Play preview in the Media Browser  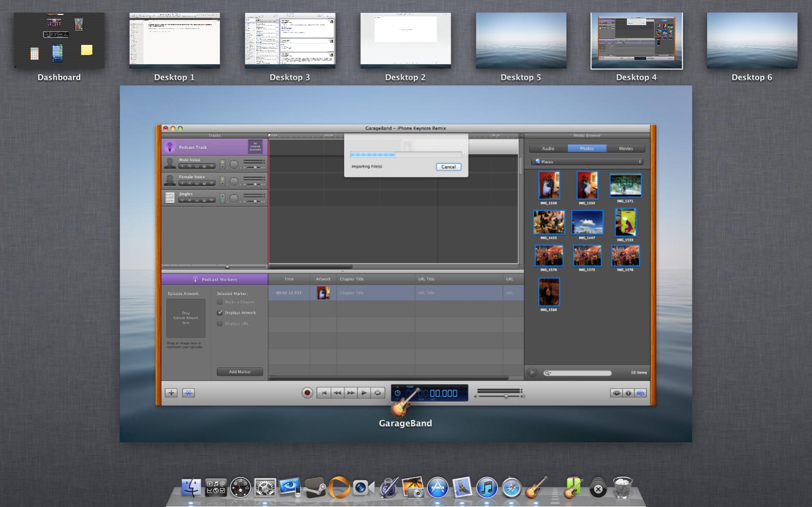(532, 373)
